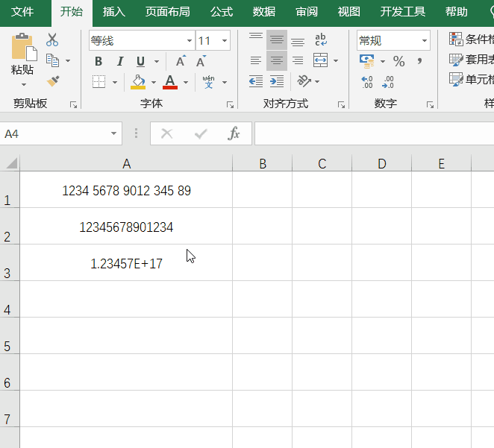Apply comma thousands separator style

click(419, 61)
